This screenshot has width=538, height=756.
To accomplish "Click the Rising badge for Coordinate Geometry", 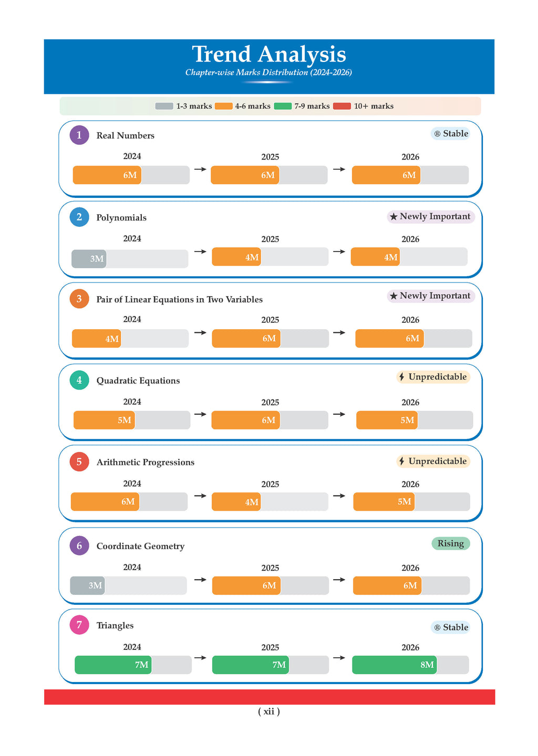I will tap(450, 543).
